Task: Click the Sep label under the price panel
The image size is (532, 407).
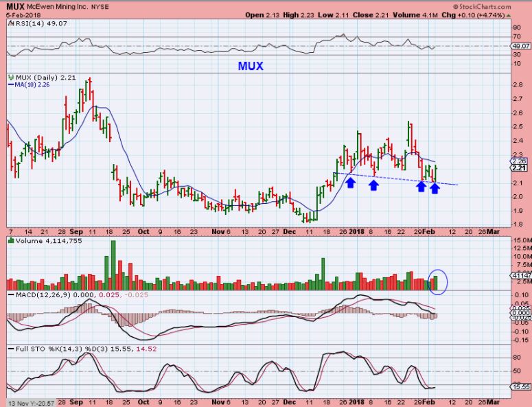Action: [76, 232]
